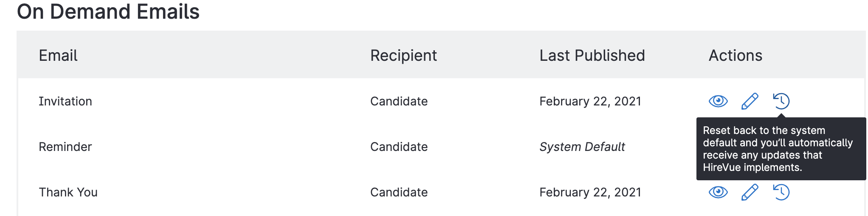Screen dimensions: 868x216
Task: Click the Actions column header
Action: [x=736, y=56]
